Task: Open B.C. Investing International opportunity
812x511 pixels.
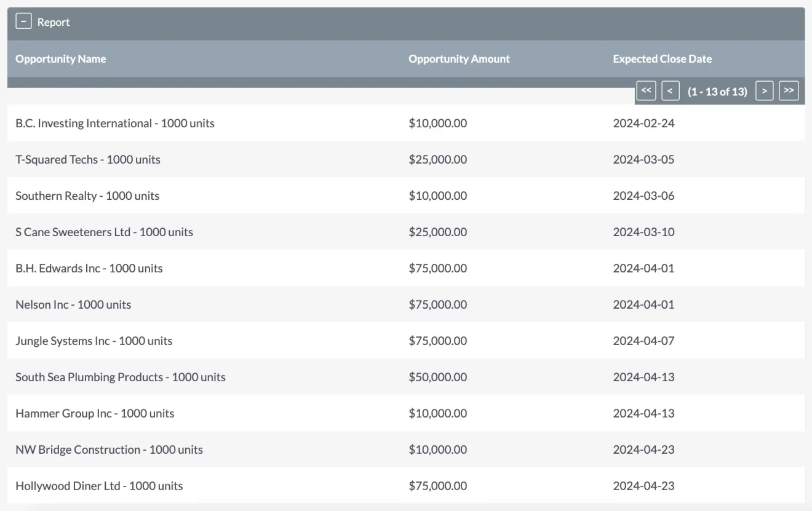Action: coord(115,123)
